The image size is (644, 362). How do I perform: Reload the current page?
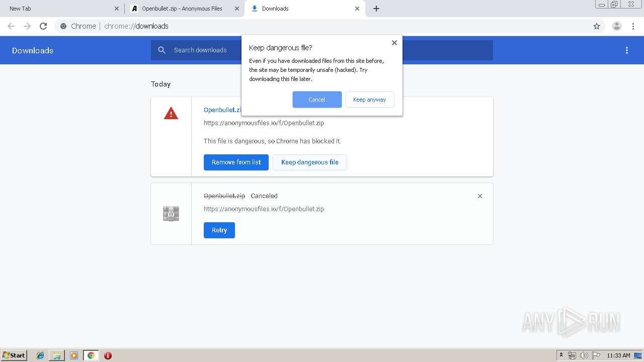point(43,26)
